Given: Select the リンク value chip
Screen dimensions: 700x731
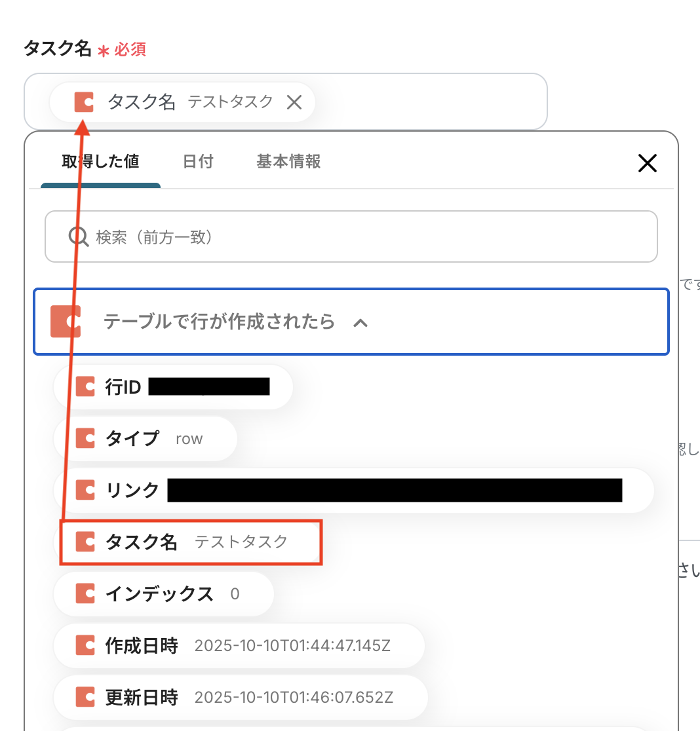Looking at the screenshot, I should [x=354, y=491].
